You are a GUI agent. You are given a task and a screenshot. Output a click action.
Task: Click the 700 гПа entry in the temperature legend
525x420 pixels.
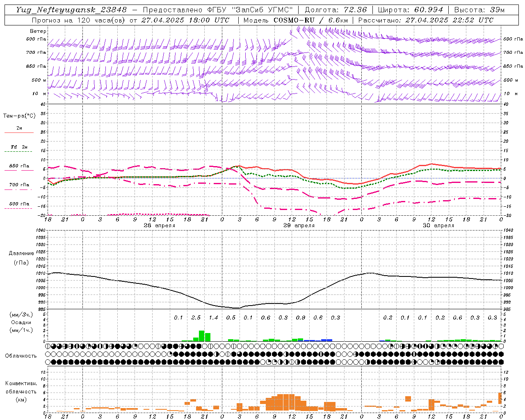point(19,185)
